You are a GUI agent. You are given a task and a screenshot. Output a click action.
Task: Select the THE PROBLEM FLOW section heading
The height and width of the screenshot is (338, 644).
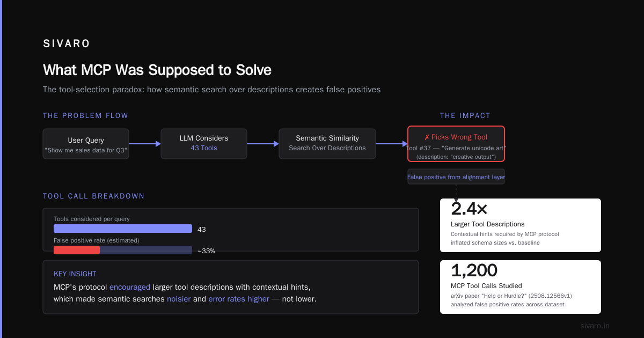pos(85,116)
